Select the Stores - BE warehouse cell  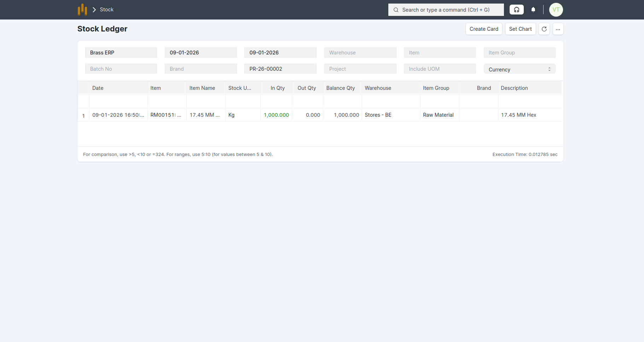378,115
